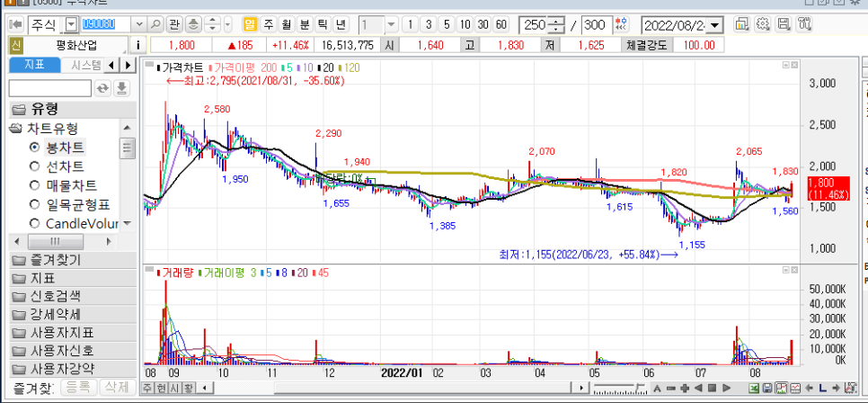Click the stacked-layers icon after 관
The height and width of the screenshot is (403, 868).
pyautogui.click(x=193, y=25)
